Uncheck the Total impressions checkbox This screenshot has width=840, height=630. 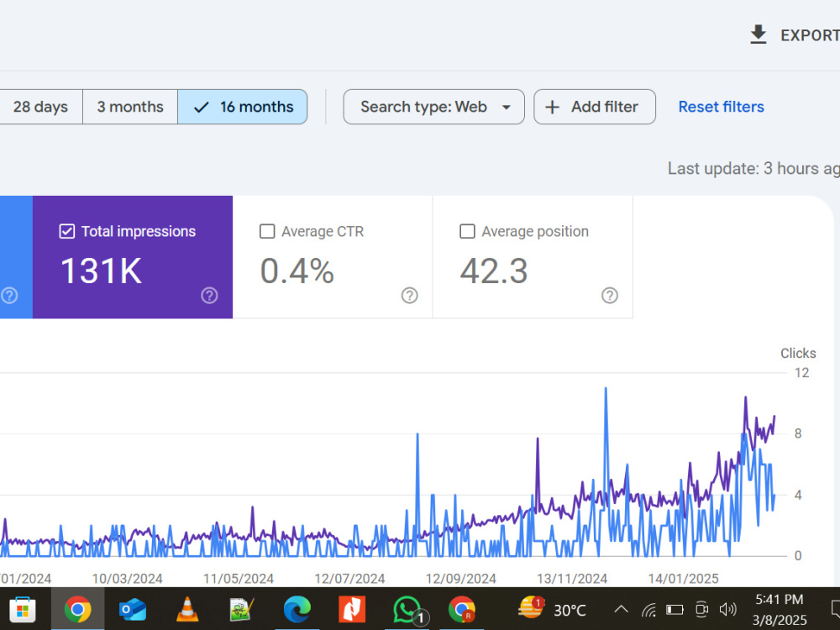click(x=67, y=232)
